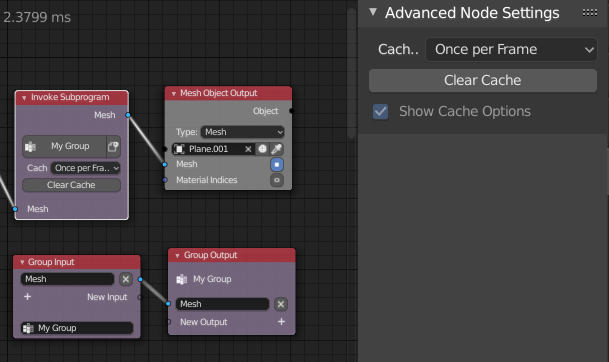The width and height of the screenshot is (609, 362).
Task: Click the My Group subprogram selector
Action: click(x=64, y=146)
